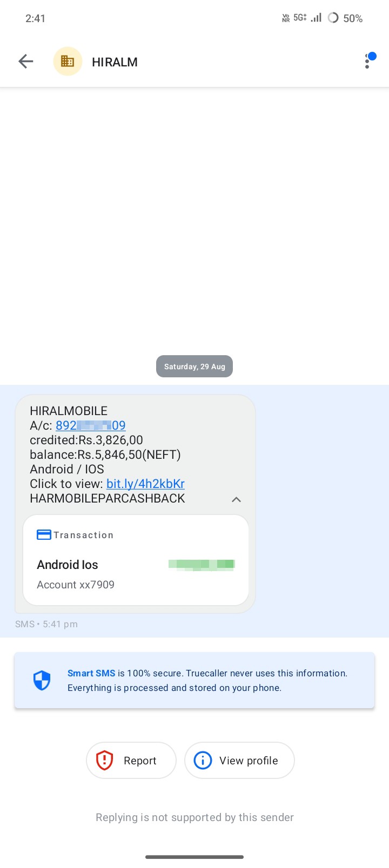
Task: Tap the battery indicator in status bar
Action: click(x=345, y=18)
